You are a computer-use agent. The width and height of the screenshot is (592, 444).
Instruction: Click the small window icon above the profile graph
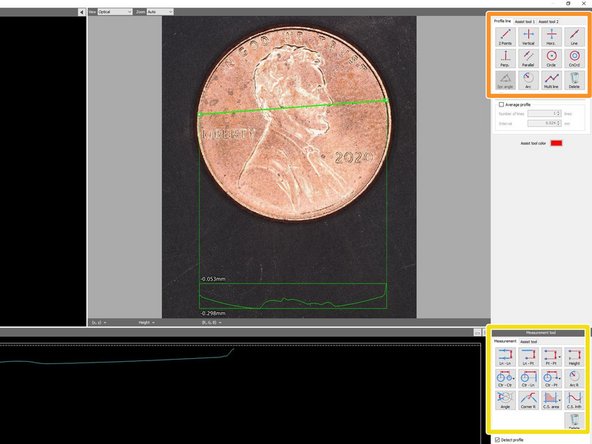coord(477,332)
